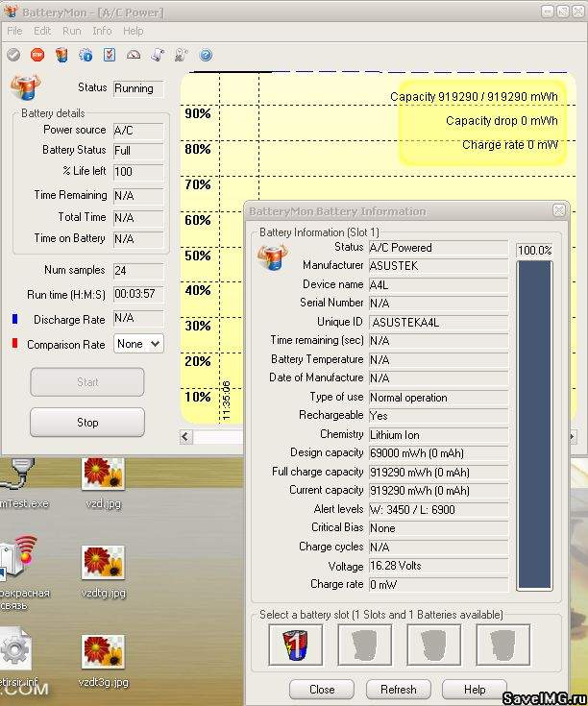This screenshot has width=588, height=706.
Task: Click the disabled Start button
Action: 87,382
